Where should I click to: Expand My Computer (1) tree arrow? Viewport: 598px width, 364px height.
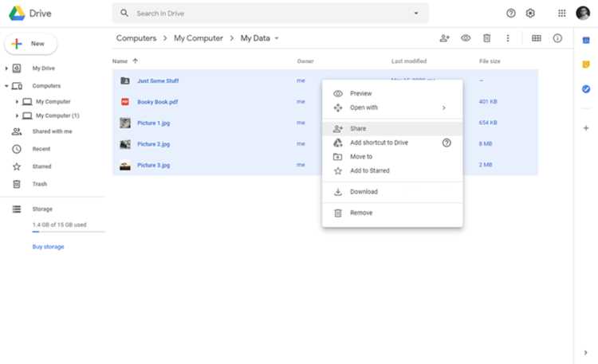[17, 115]
